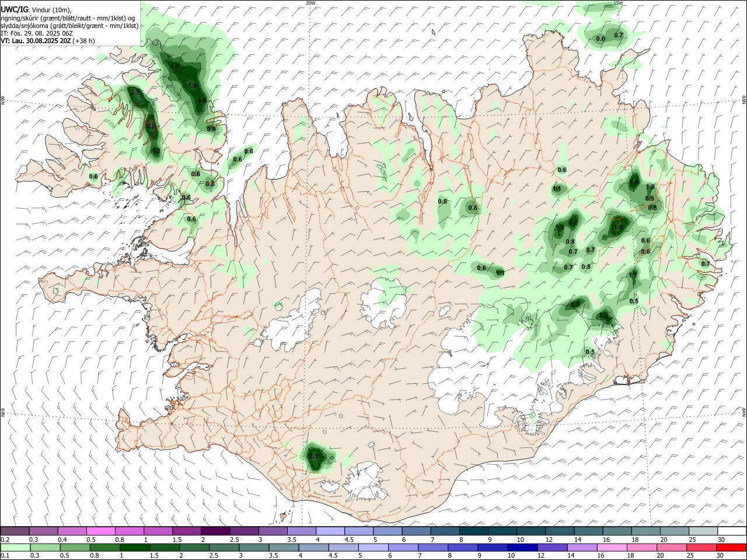
Task: Pick the dark teal swatch starting at 8, upper scale
Action: coord(473,531)
